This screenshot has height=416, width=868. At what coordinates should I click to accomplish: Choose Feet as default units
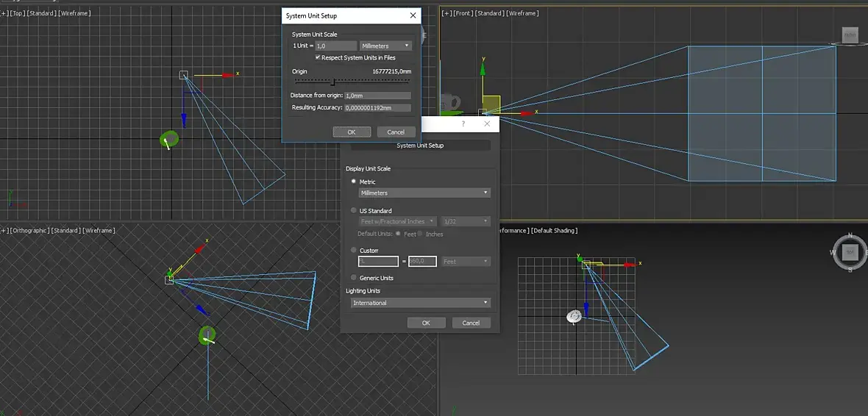point(399,234)
